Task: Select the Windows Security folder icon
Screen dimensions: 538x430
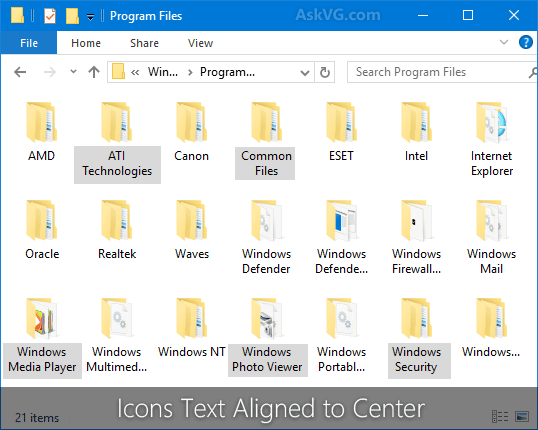Action: [x=417, y=318]
